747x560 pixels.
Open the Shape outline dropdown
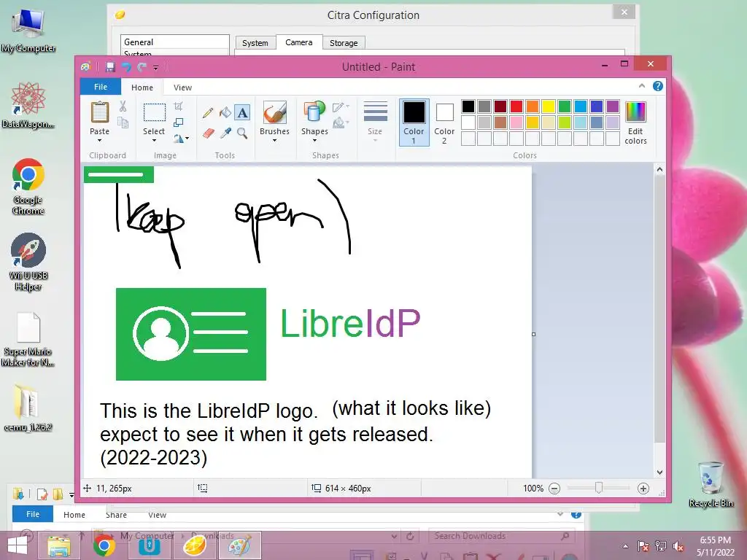(341, 107)
